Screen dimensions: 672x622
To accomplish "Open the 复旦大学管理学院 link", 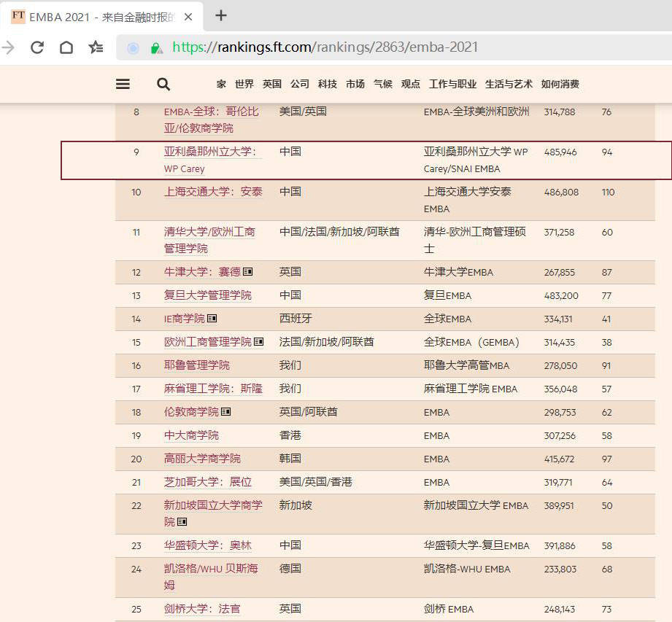I will tap(206, 295).
